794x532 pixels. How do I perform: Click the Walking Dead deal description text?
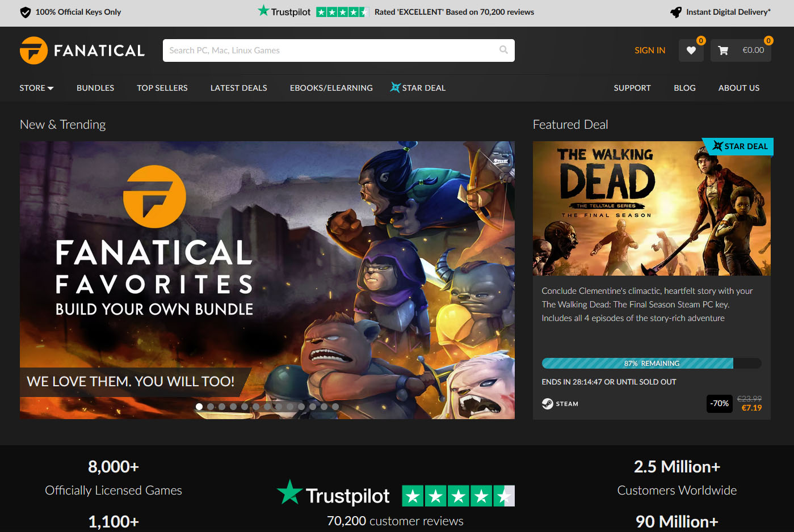tap(647, 305)
